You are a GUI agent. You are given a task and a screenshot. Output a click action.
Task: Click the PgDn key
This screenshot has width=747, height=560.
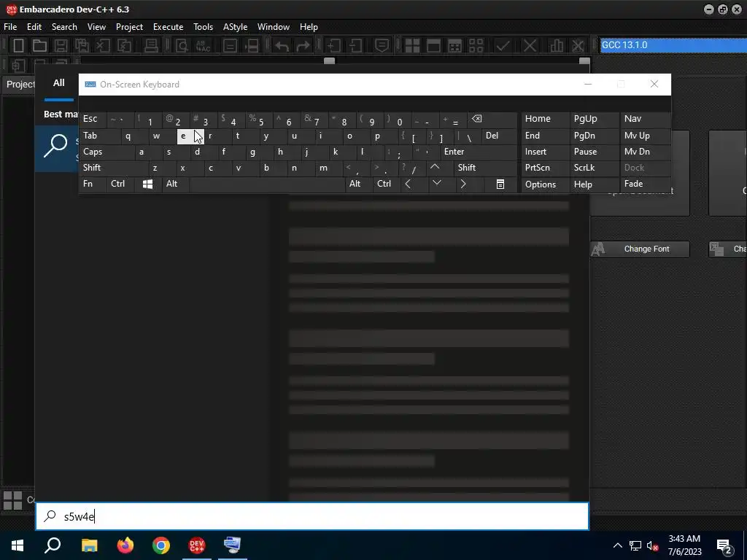point(594,136)
